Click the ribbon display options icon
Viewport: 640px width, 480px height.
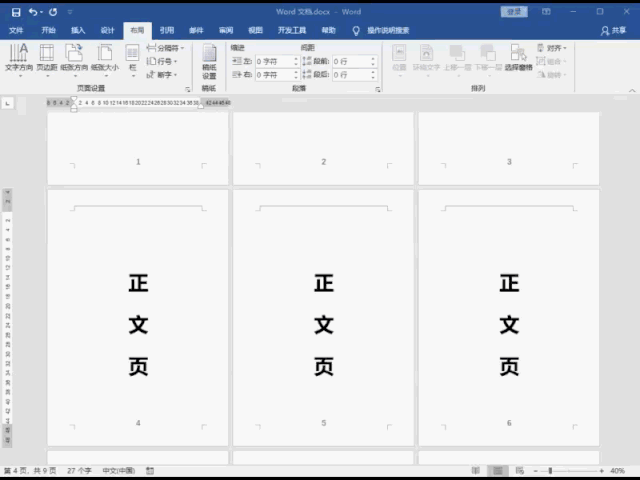tap(546, 12)
